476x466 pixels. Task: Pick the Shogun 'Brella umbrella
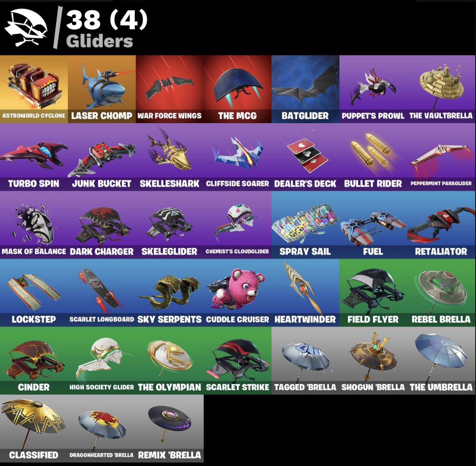(x=373, y=360)
